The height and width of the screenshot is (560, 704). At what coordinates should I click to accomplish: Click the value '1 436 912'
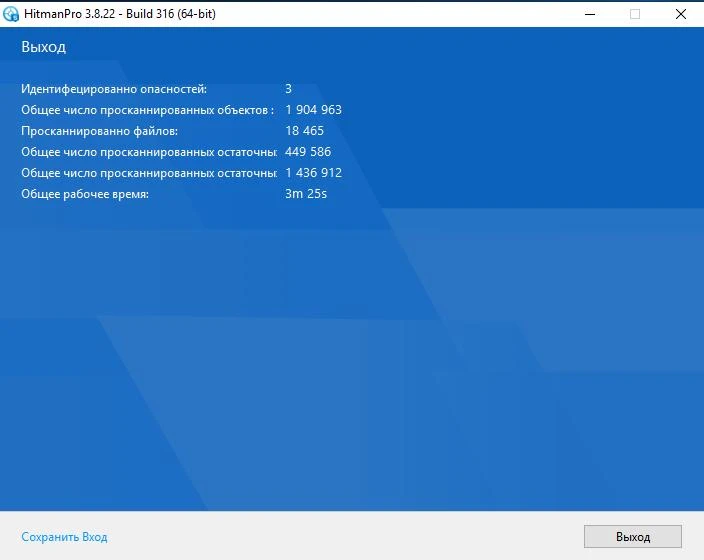tap(313, 173)
